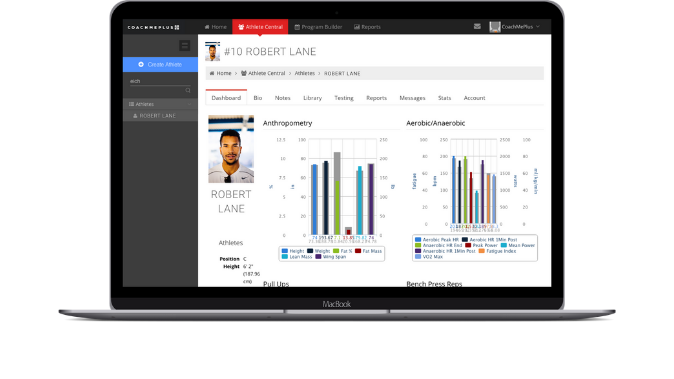
Task: Click the small athlete avatar beside title
Action: click(x=212, y=52)
